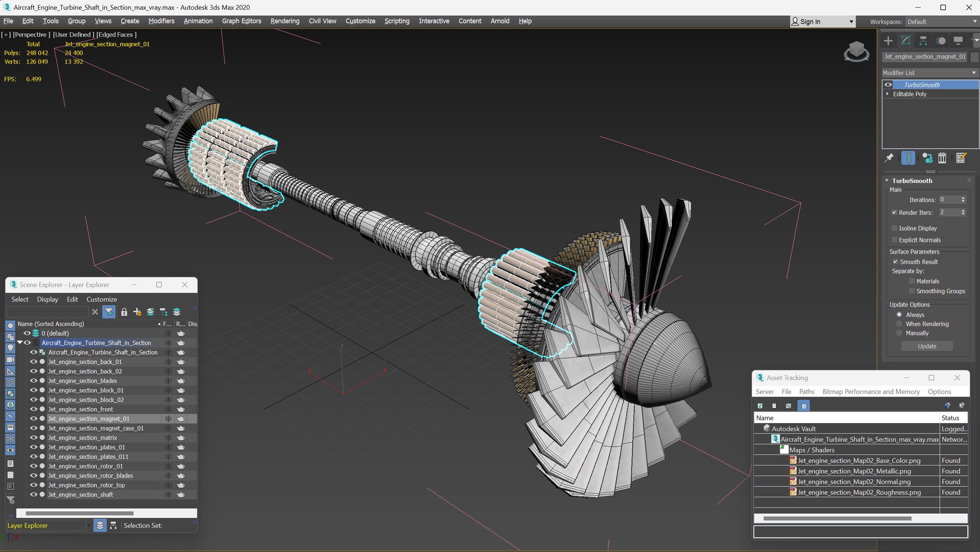Toggle Display Cameras filter in Scene Explorer sidebar
The width and height of the screenshot is (980, 552).
(x=10, y=359)
